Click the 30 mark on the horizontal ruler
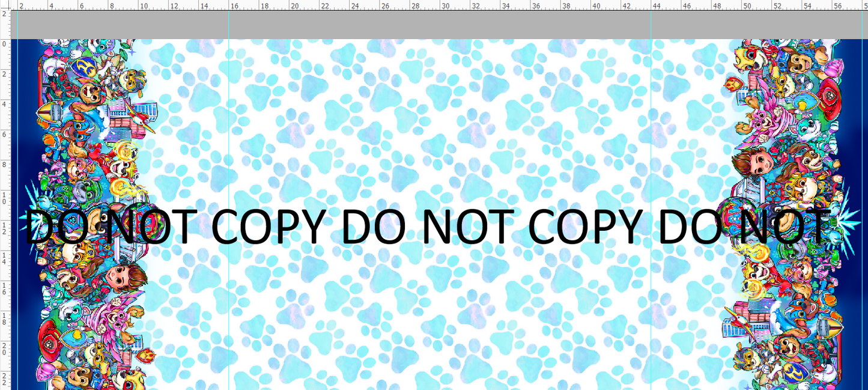 (x=445, y=5)
